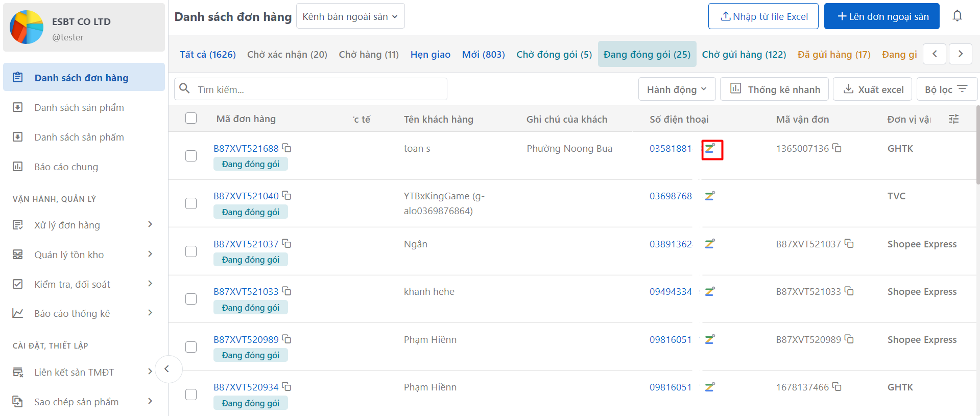Click Zalo icon in B87XVT520934 row
The image size is (980, 416).
tap(710, 387)
